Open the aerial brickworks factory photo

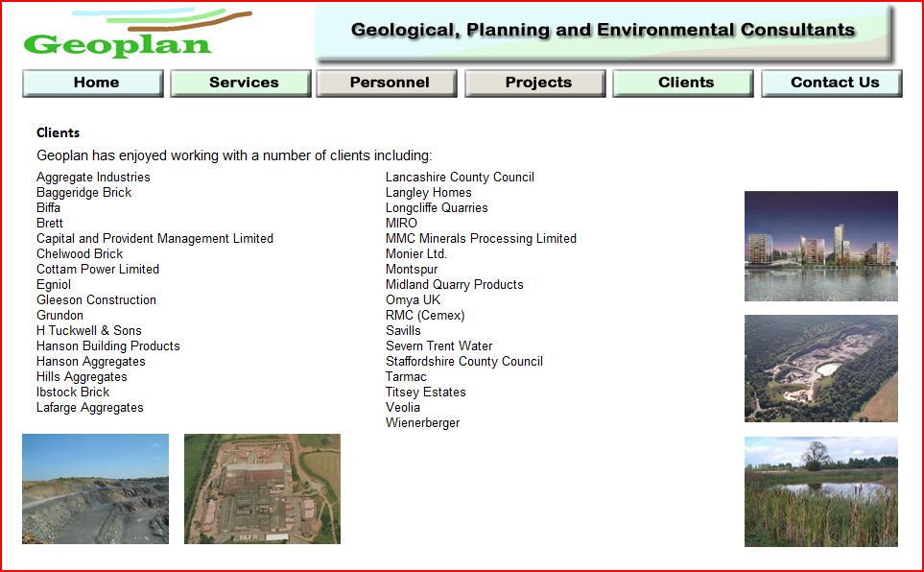click(262, 489)
